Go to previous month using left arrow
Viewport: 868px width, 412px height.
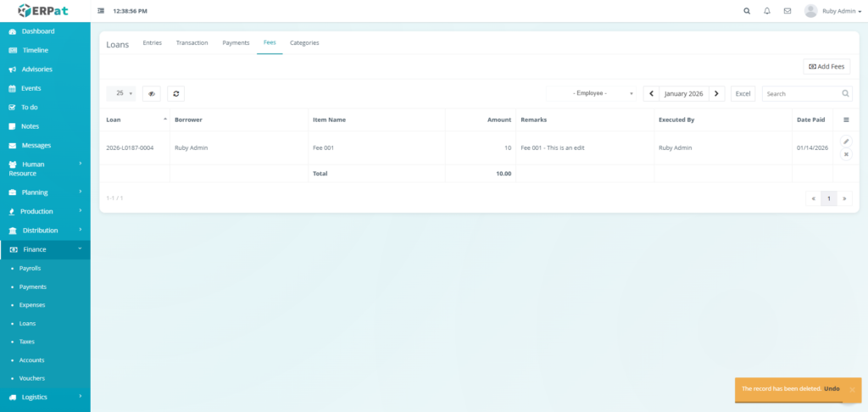pyautogui.click(x=651, y=94)
